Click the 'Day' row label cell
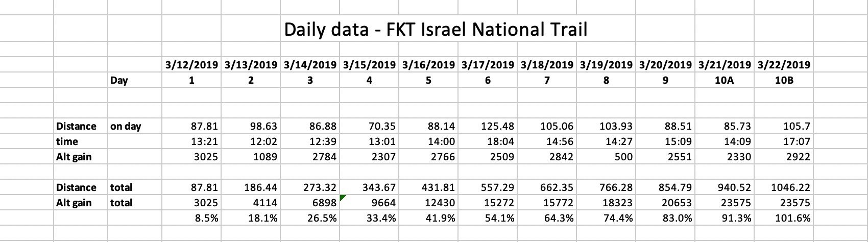Image resolution: width=868 pixels, height=242 pixels. point(119,80)
